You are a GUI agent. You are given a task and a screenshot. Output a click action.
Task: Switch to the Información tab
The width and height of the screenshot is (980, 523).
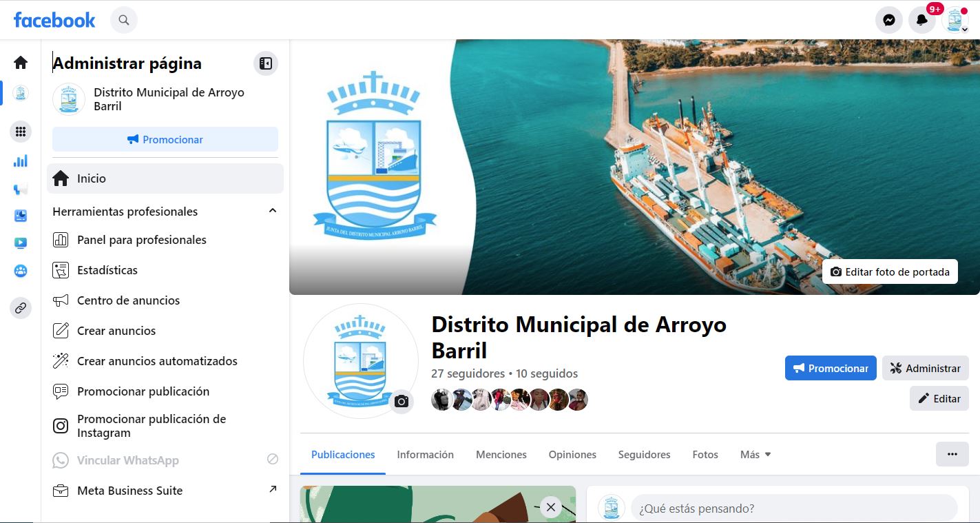click(x=425, y=455)
